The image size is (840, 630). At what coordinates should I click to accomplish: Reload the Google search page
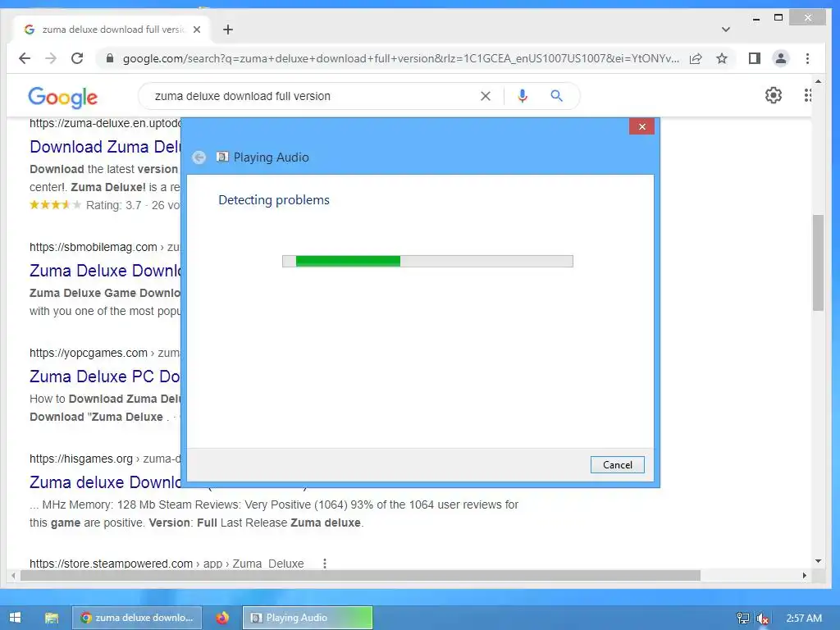pyautogui.click(x=77, y=58)
